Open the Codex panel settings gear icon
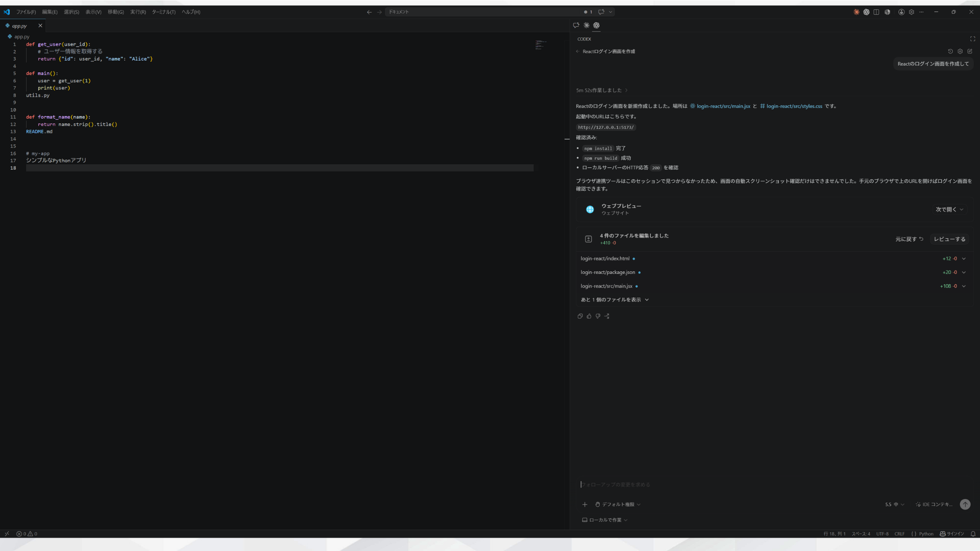Screen dimensions: 980x551 tap(960, 52)
